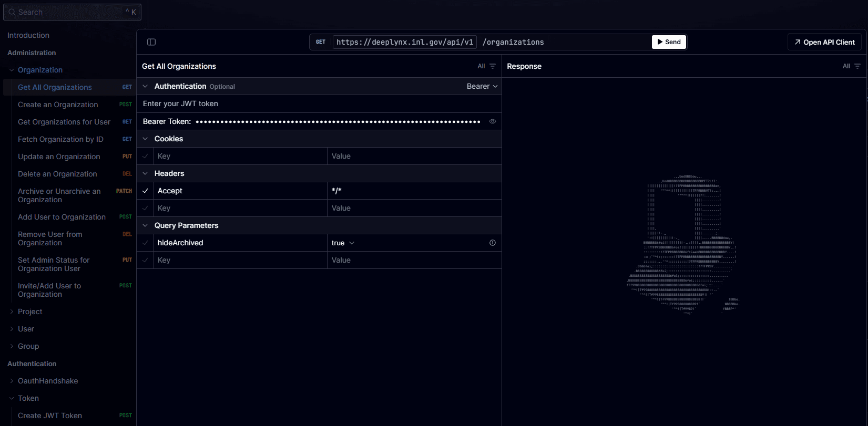Screen dimensions: 868x426
Task: Click the request section filter icon
Action: tap(493, 66)
